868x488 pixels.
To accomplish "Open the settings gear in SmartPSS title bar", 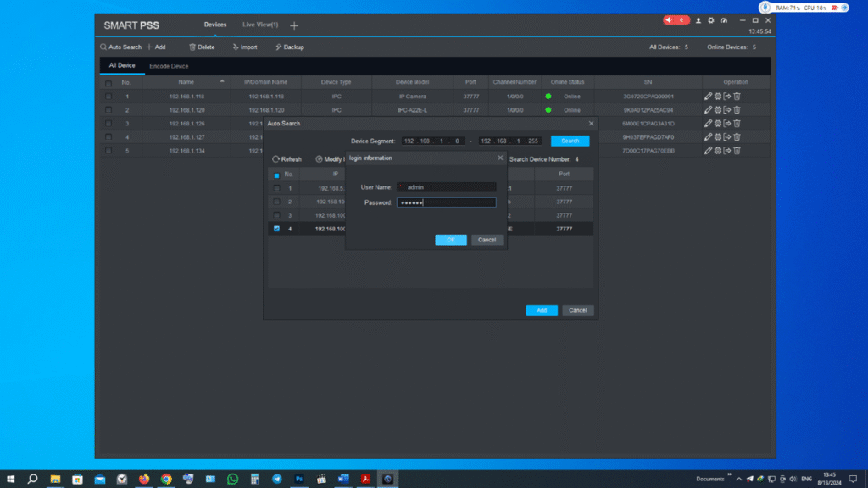I will tap(711, 20).
